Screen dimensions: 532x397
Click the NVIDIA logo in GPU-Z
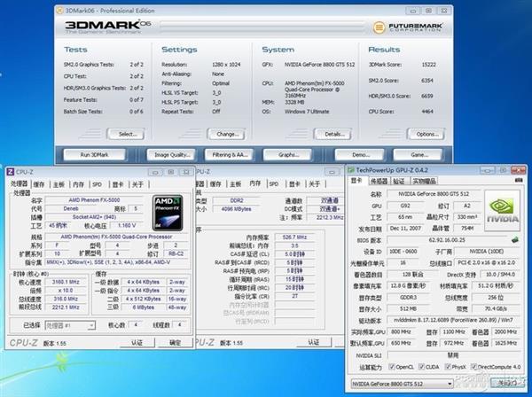[502, 211]
